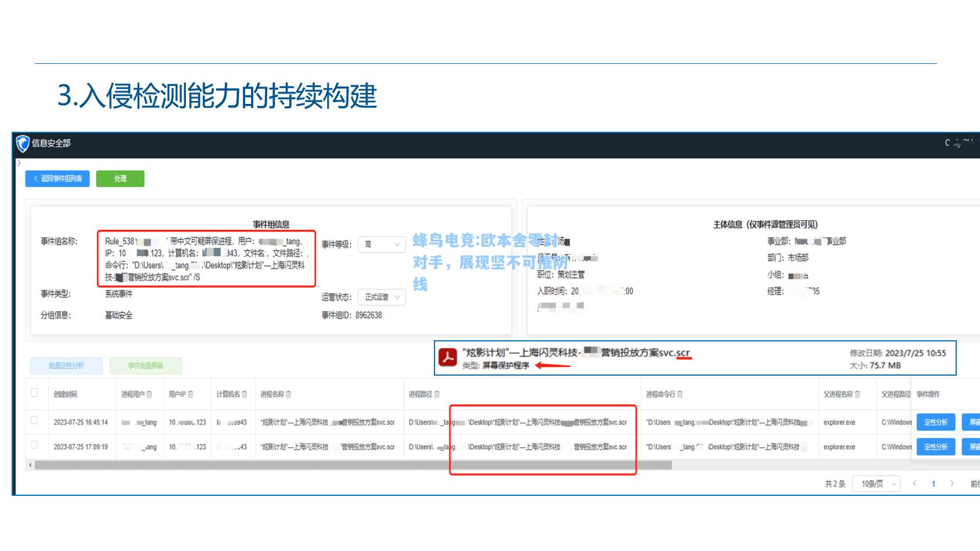The width and height of the screenshot is (980, 551).
Task: Expand the collapsed sidebar chevron under the header
Action: click(19, 164)
